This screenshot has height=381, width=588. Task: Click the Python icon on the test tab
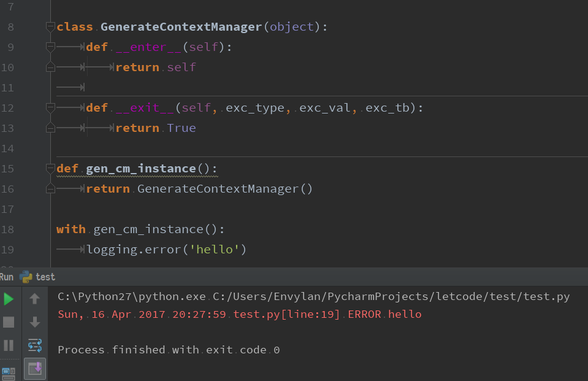pyautogui.click(x=25, y=277)
